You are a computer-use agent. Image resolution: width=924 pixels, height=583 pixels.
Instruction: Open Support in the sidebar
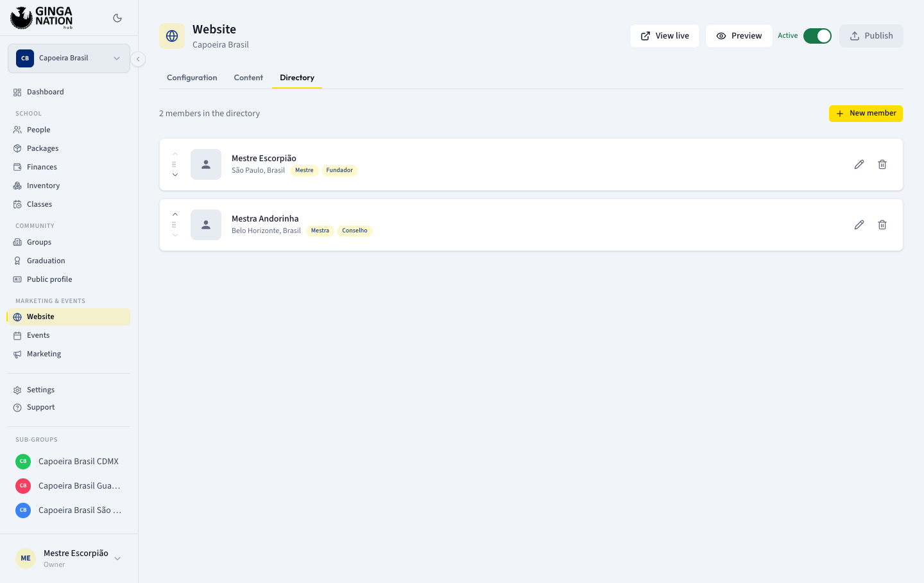point(69,407)
